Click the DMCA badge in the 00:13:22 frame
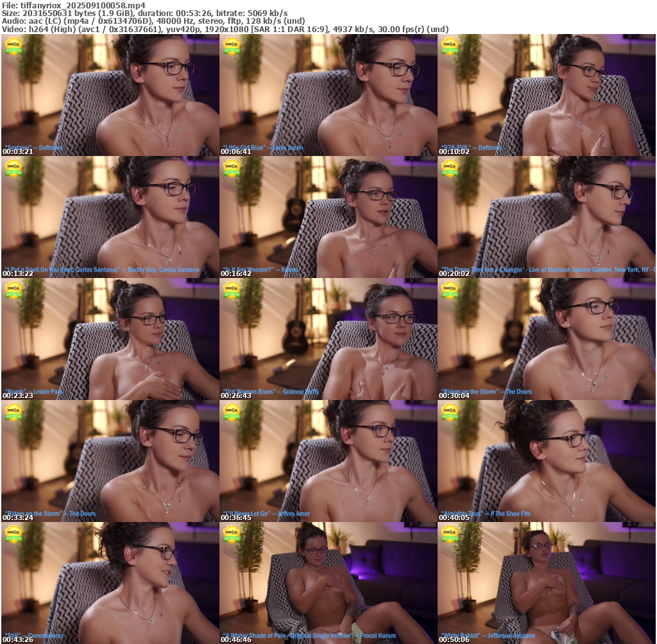657x644 pixels. [x=13, y=168]
